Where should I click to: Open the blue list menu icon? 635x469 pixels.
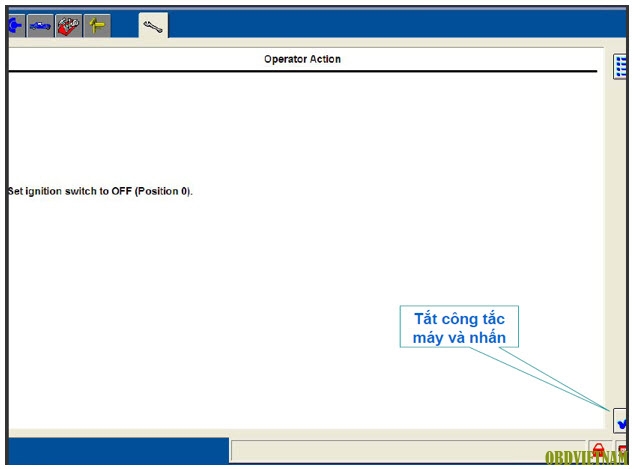coord(620,66)
